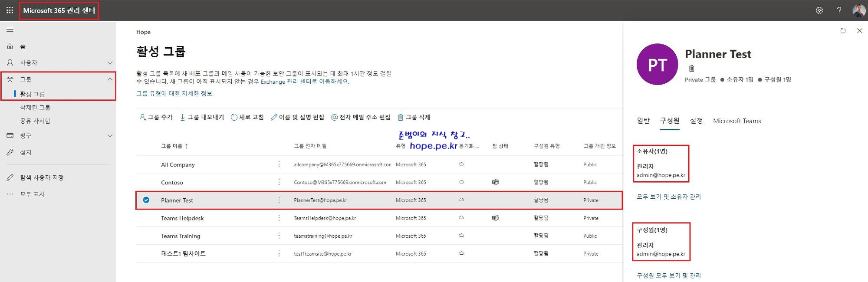
Task: Switch to the 구성원 tab
Action: point(670,121)
